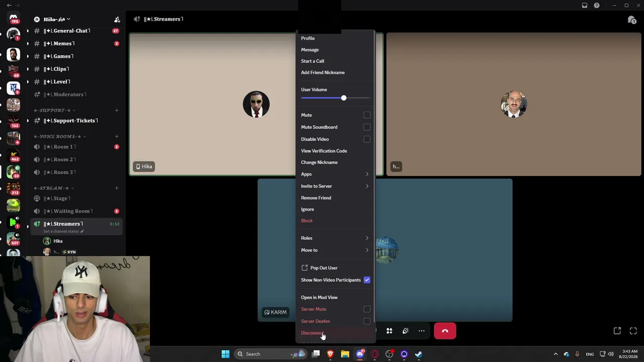
Task: Create channel in SUPPORT category plus icon
Action: click(117, 110)
